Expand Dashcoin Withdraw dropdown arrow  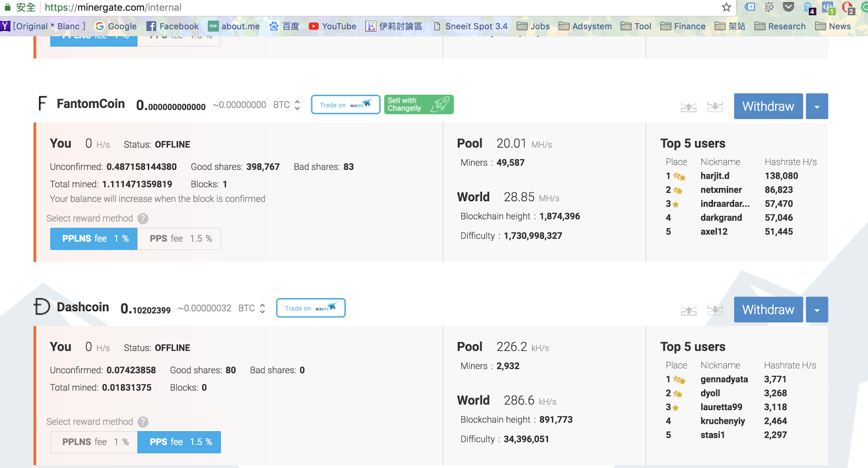pos(817,310)
